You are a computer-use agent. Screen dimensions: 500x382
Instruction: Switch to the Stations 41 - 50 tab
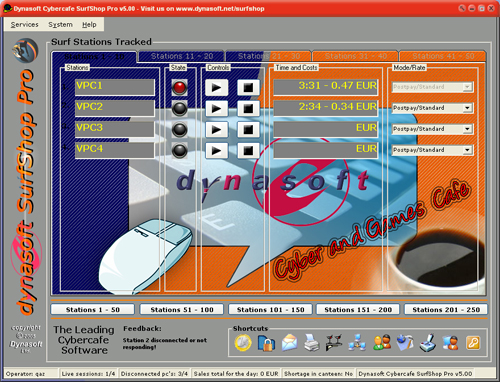(x=443, y=56)
